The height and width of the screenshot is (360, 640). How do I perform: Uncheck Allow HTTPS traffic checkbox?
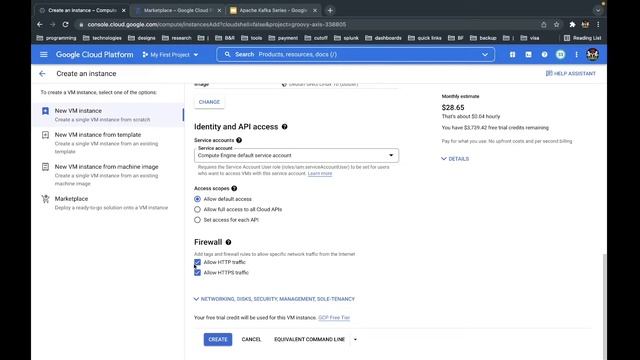(x=198, y=272)
